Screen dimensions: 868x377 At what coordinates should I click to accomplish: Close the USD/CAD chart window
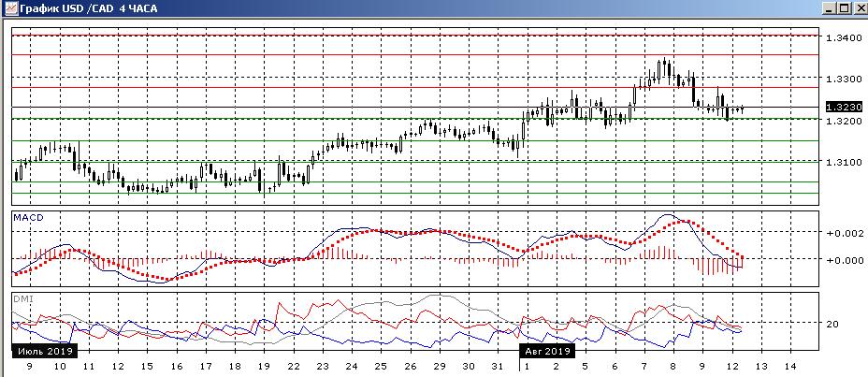[860, 8]
